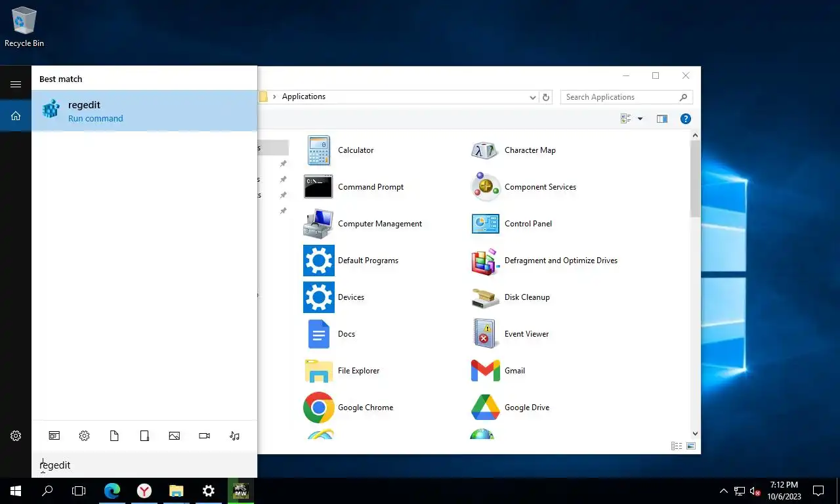The image size is (840, 504).
Task: Open the notification center icon
Action: pyautogui.click(x=818, y=491)
